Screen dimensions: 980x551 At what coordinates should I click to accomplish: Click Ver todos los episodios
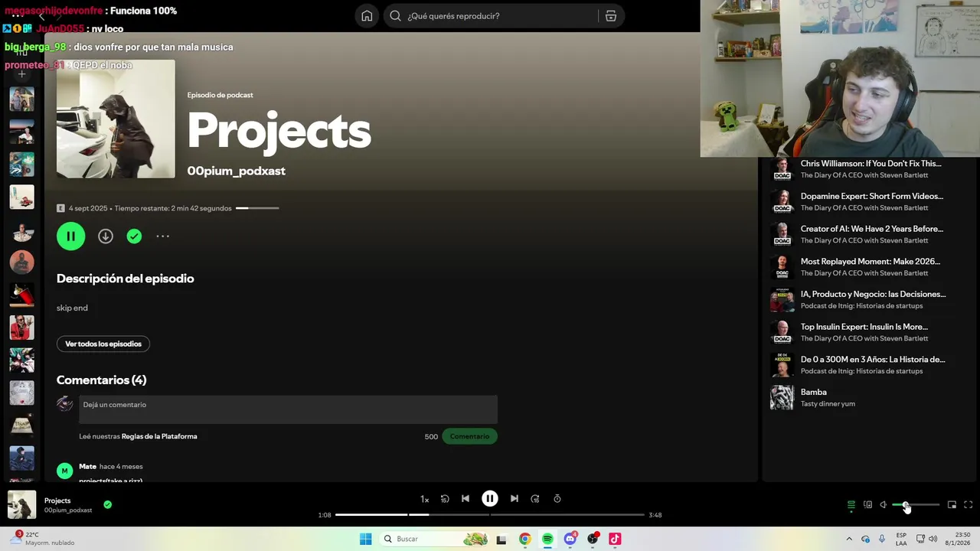pos(103,344)
